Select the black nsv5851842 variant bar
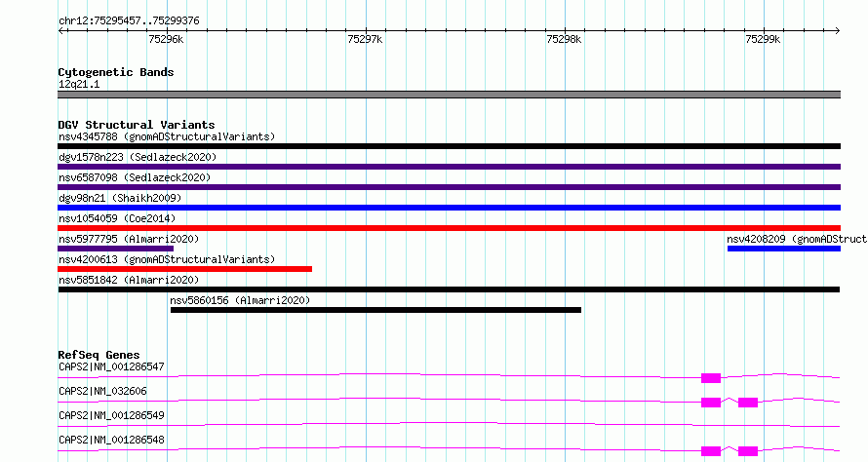 click(449, 289)
